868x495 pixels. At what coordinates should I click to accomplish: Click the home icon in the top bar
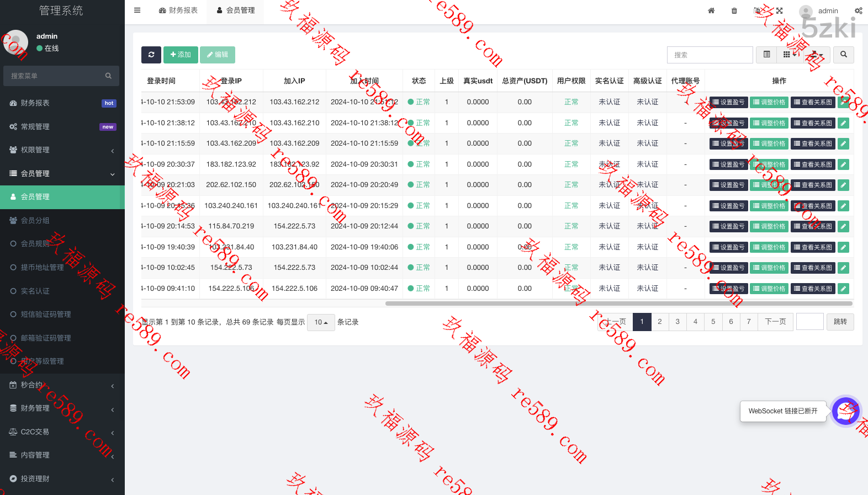[711, 10]
